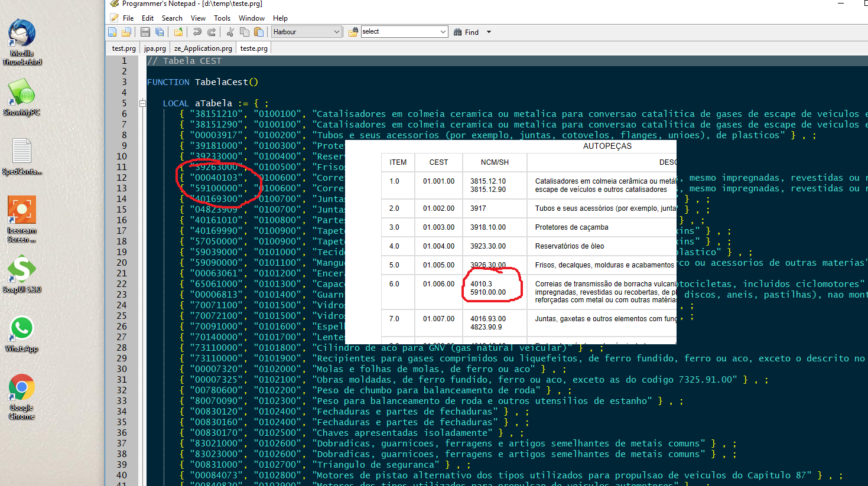Click the New file toolbar icon
Viewport: 868px width, 486px height.
112,32
